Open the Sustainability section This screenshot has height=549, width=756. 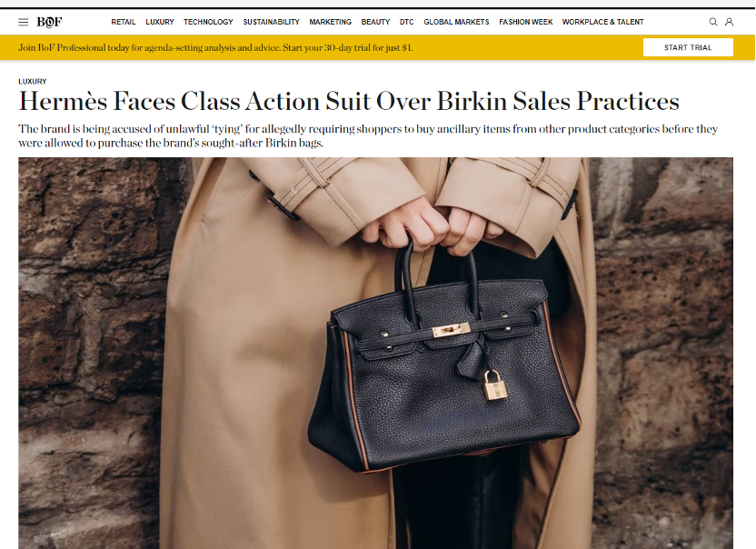point(271,22)
